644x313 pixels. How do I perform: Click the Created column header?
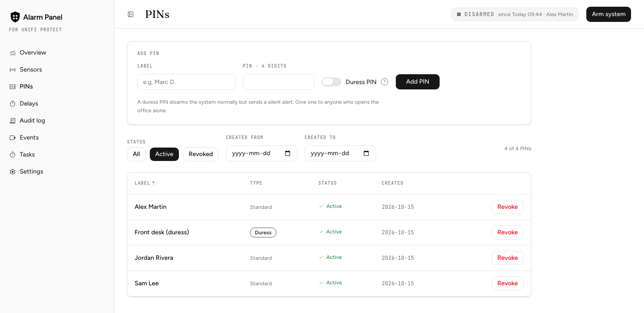pos(393,183)
